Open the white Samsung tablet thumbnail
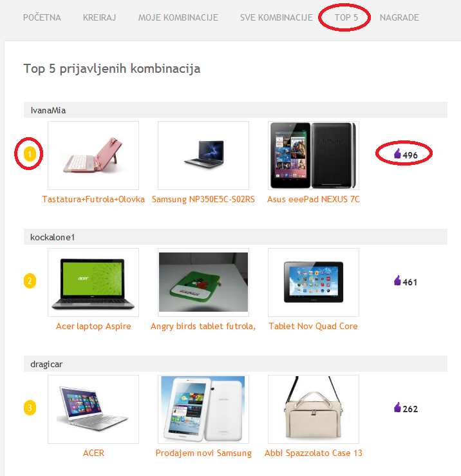 pos(203,409)
